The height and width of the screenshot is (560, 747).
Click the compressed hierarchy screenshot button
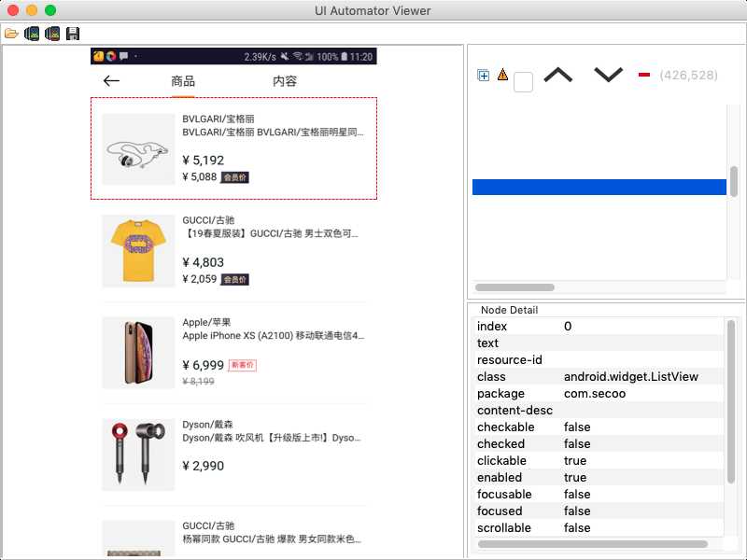click(52, 34)
